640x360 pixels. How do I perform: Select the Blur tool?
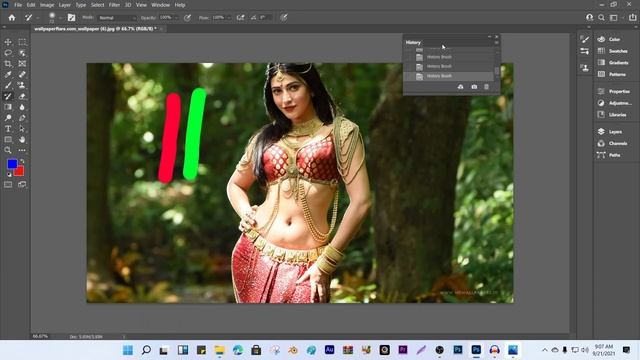click(x=22, y=107)
